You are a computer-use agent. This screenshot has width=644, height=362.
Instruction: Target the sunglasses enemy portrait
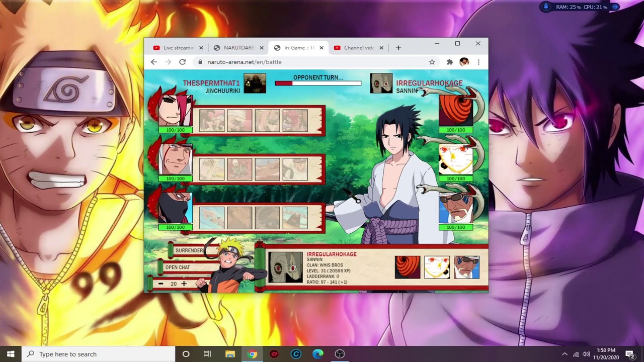456,208
